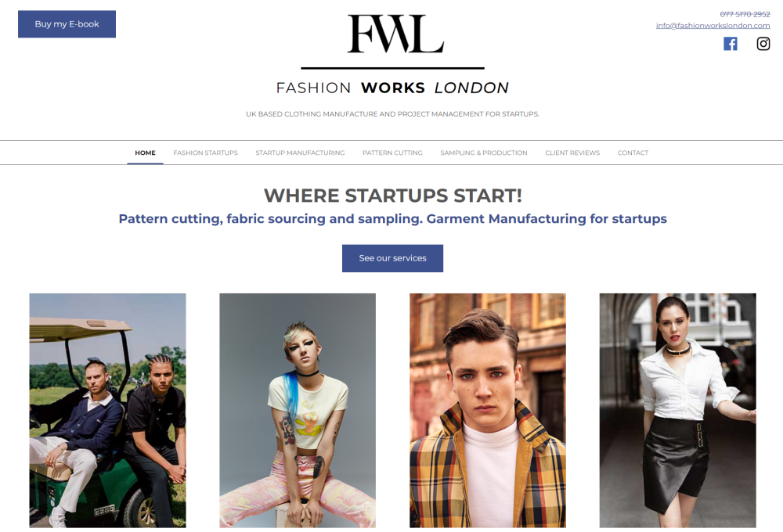Open the Facebook page icon

(x=730, y=44)
